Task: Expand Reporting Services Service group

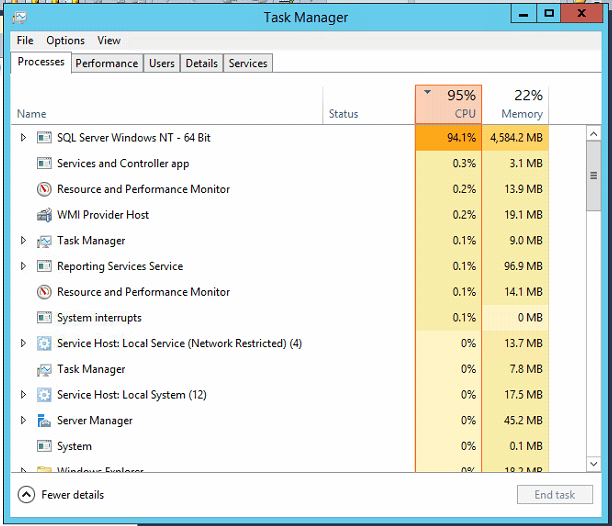Action: (23, 266)
